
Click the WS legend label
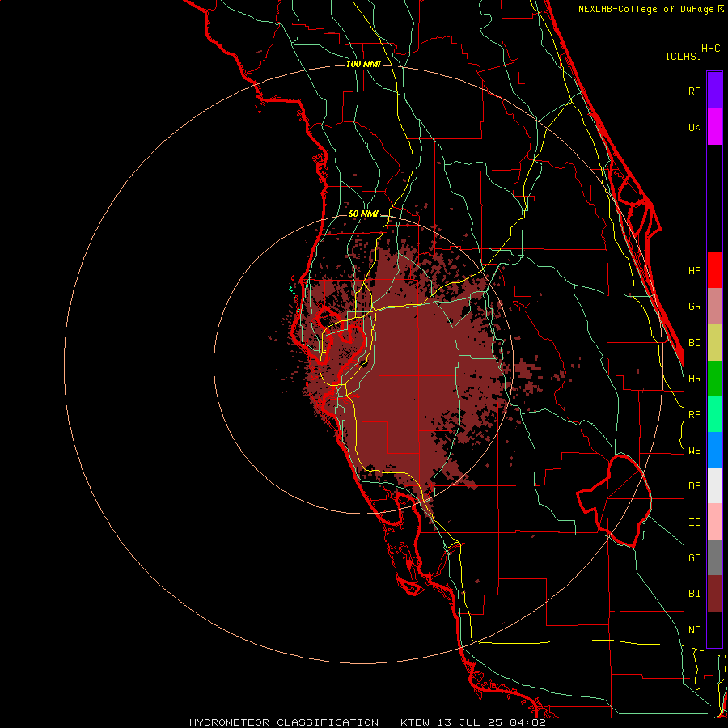[694, 451]
